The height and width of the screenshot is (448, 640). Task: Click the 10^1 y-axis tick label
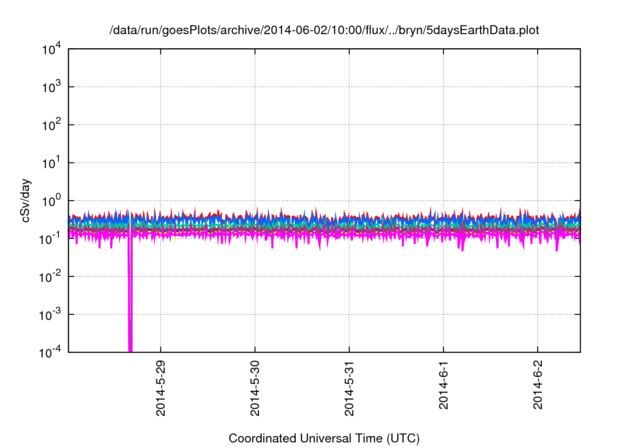(51, 162)
